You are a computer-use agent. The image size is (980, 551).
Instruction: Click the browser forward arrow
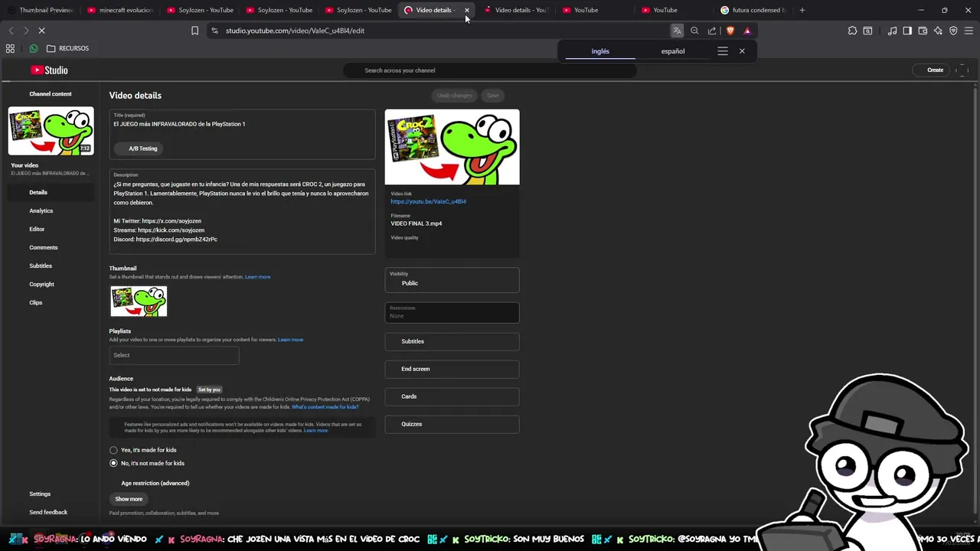coord(25,31)
